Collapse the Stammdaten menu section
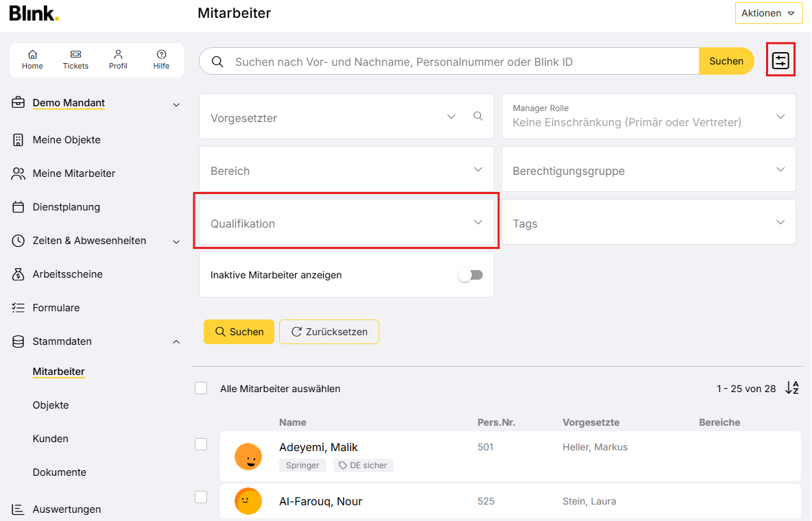The width and height of the screenshot is (812, 521). 176,341
